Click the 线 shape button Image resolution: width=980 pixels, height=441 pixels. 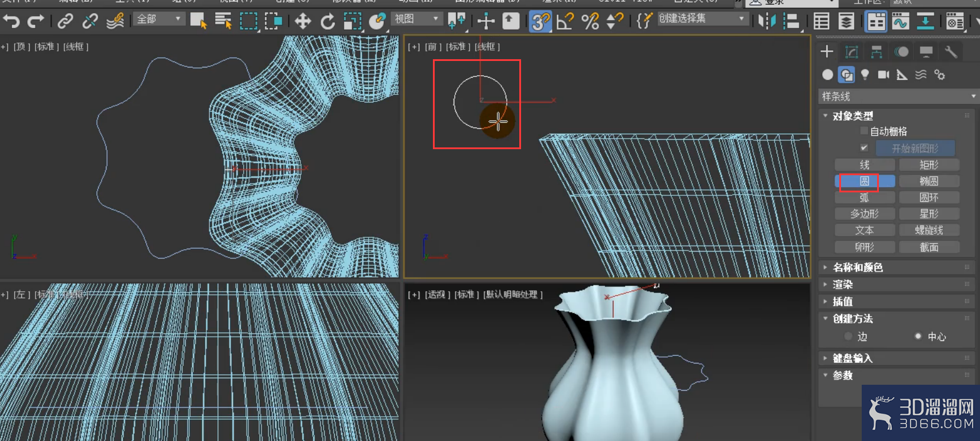(x=865, y=165)
